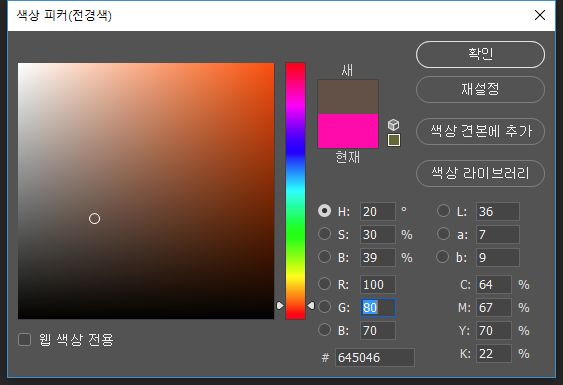Click the 재설정 button
The height and width of the screenshot is (385, 563).
pyautogui.click(x=480, y=89)
